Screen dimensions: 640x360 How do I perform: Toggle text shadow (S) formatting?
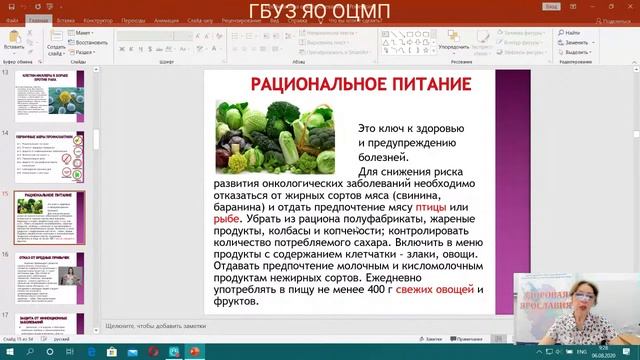coord(150,49)
